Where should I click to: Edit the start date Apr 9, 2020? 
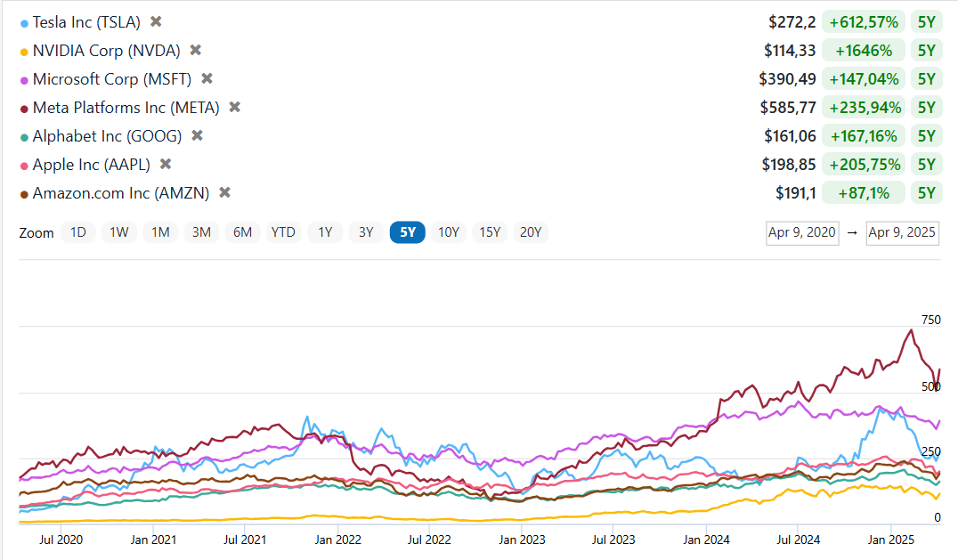802,232
